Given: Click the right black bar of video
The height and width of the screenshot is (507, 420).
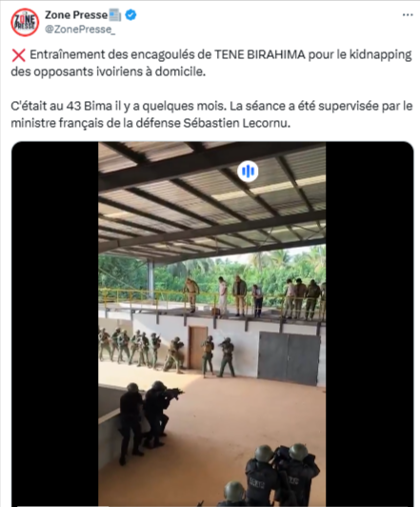Looking at the screenshot, I should 370,324.
